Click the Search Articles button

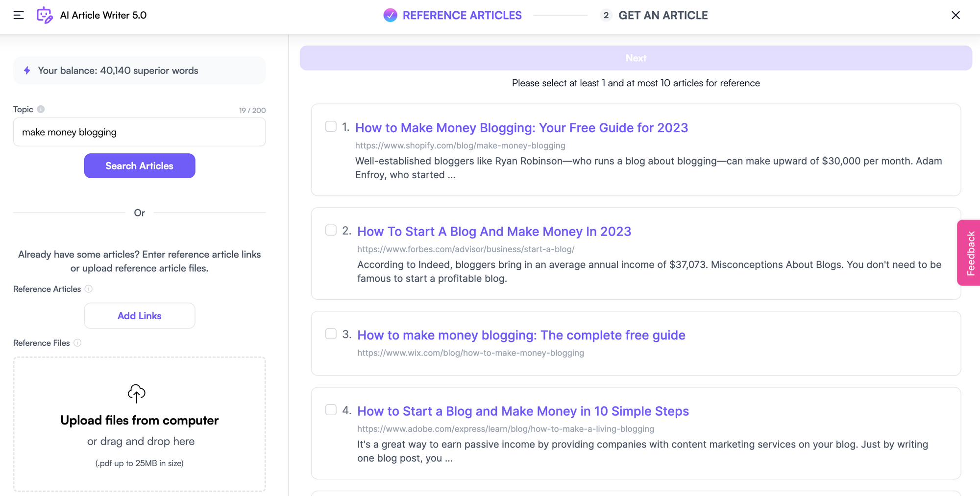pos(139,165)
